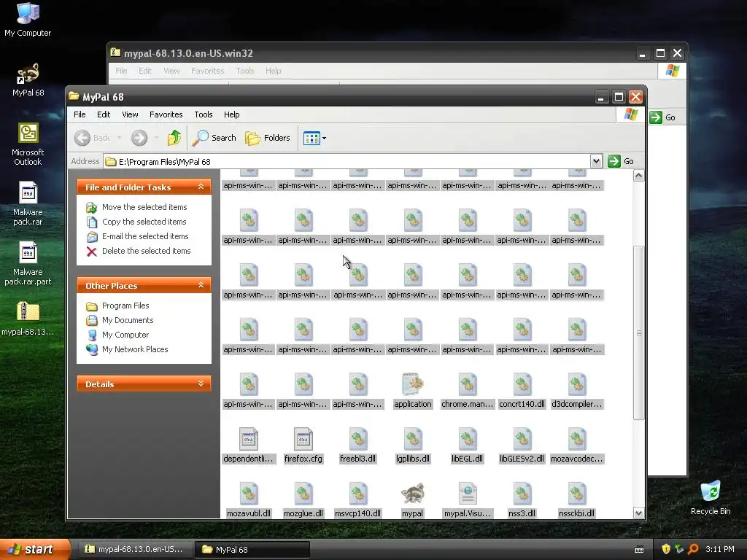Select My Computer desktop icon
The image size is (747, 560).
[x=28, y=20]
